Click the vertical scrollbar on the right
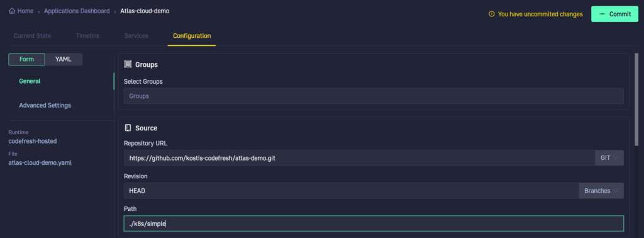The height and width of the screenshot is (238, 644). click(636, 99)
